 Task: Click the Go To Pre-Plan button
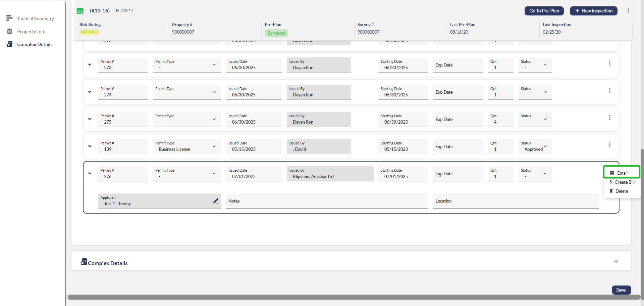point(544,11)
